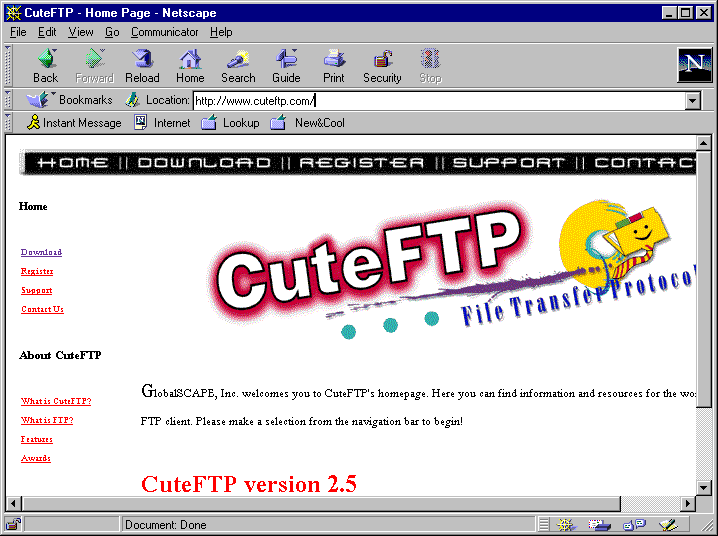Reload the current page

point(142,65)
